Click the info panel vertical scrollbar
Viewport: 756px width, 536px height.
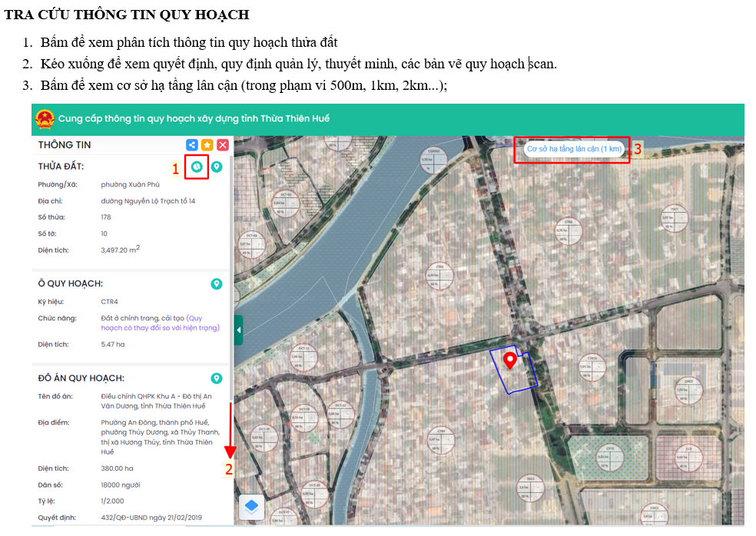pyautogui.click(x=231, y=230)
